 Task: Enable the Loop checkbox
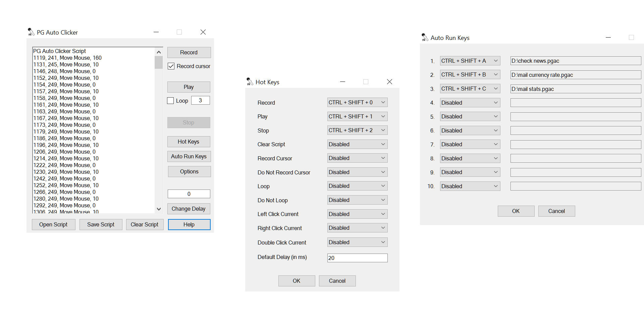coord(170,101)
